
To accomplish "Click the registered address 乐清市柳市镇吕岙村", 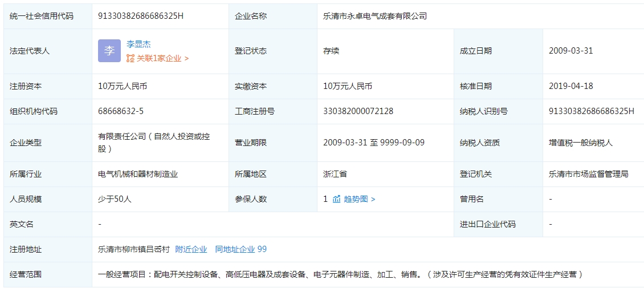I will point(134,249).
